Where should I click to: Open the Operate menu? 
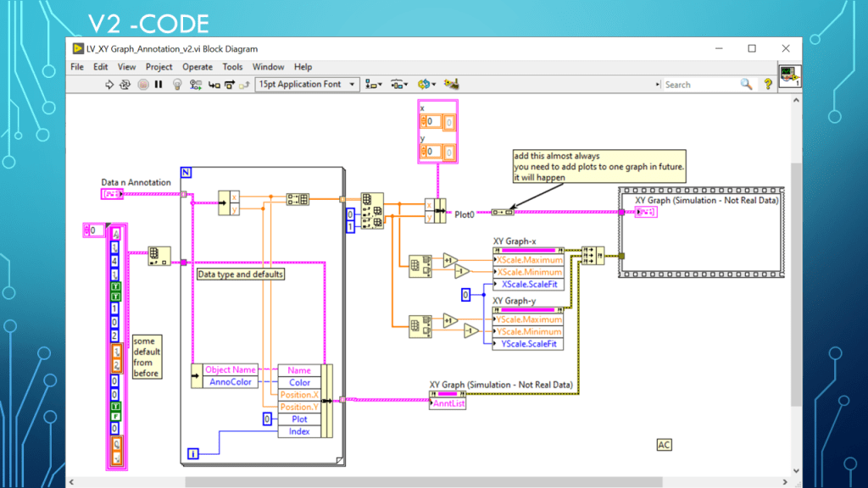click(198, 67)
